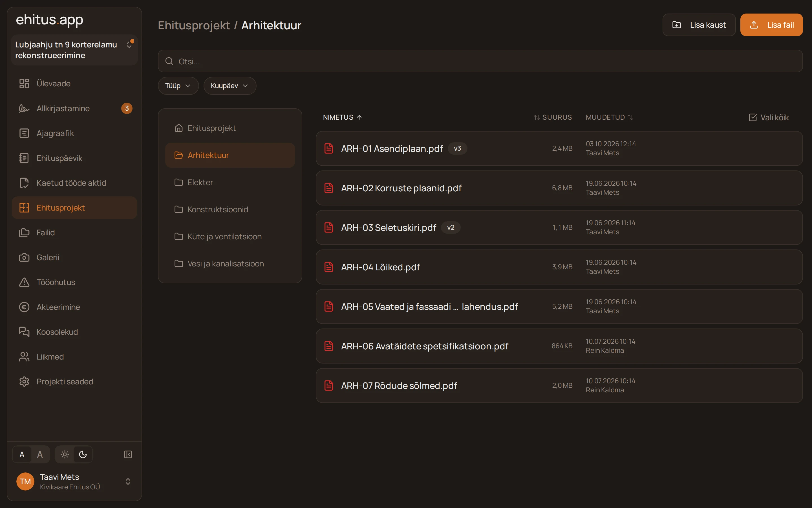812x508 pixels.
Task: Open the Kuupäev filter dropdown
Action: pyautogui.click(x=230, y=86)
